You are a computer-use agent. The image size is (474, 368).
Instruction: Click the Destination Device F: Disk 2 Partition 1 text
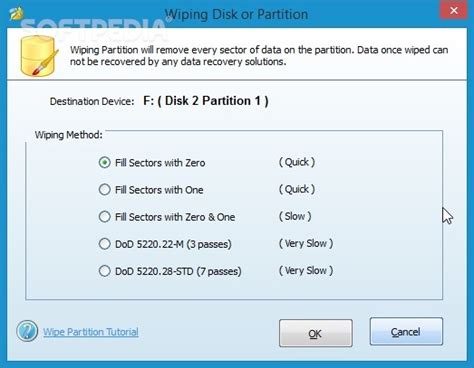(206, 101)
